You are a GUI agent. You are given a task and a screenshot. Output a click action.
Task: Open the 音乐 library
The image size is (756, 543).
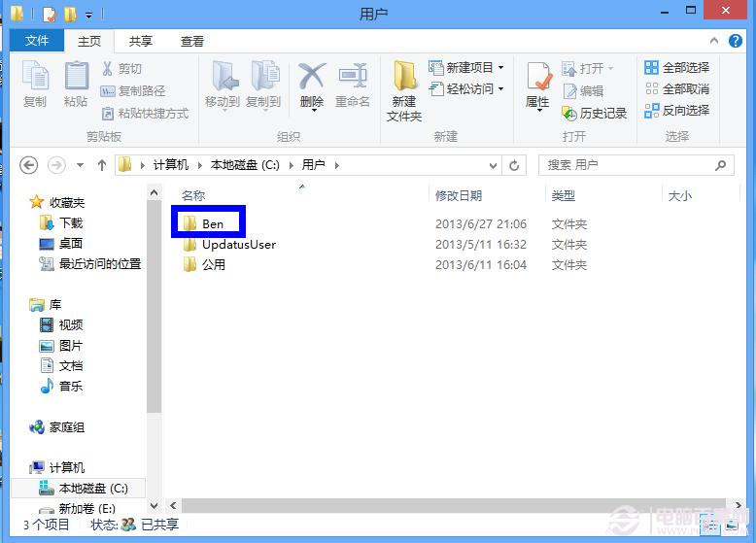click(61, 386)
